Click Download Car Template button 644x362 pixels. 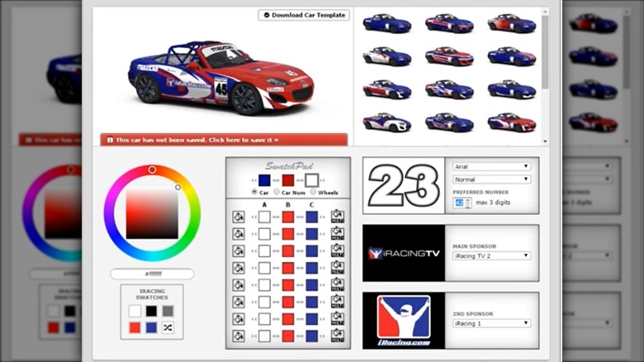(304, 15)
